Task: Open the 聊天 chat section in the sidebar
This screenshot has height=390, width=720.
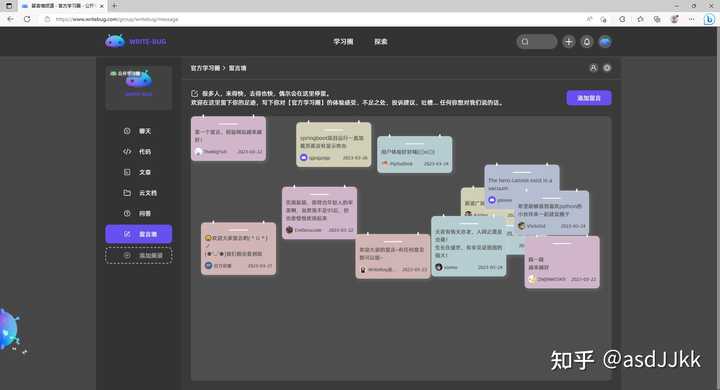Action: coord(139,131)
